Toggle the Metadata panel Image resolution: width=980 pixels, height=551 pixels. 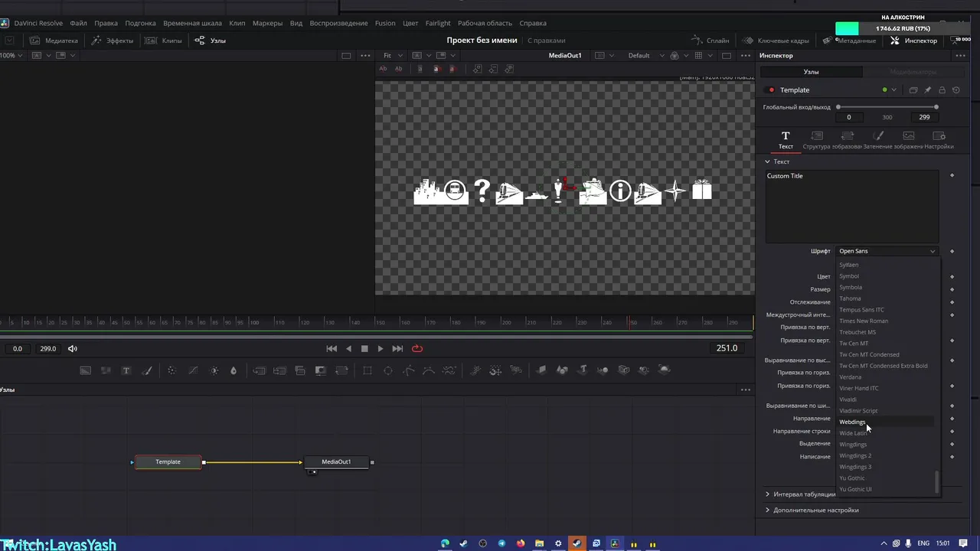(x=850, y=41)
